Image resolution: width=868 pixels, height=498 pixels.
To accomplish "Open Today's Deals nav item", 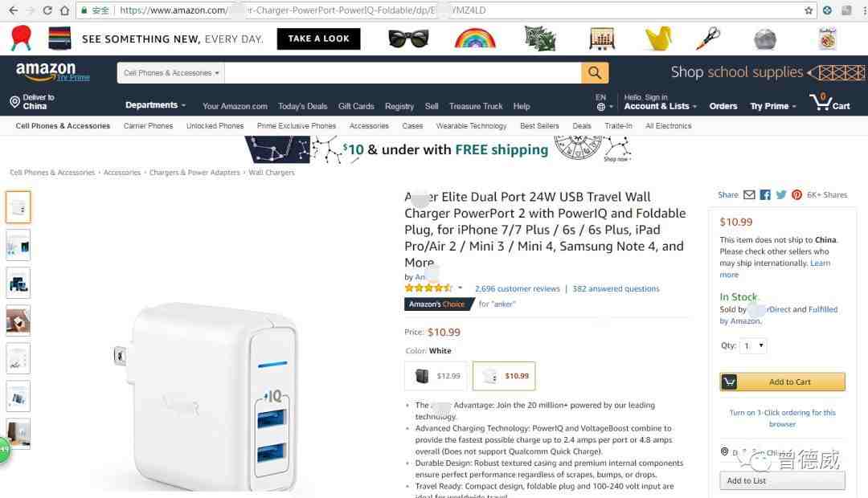I will tap(303, 106).
